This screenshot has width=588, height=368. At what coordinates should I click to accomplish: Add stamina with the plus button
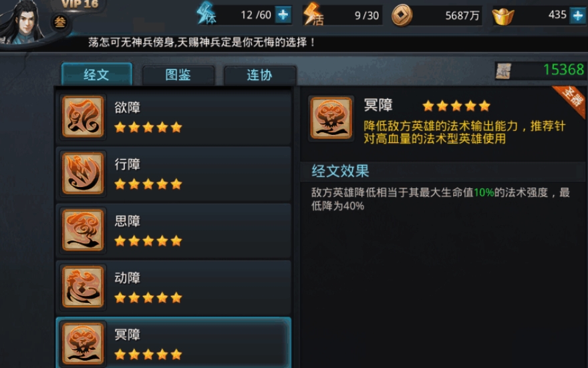pos(283,15)
